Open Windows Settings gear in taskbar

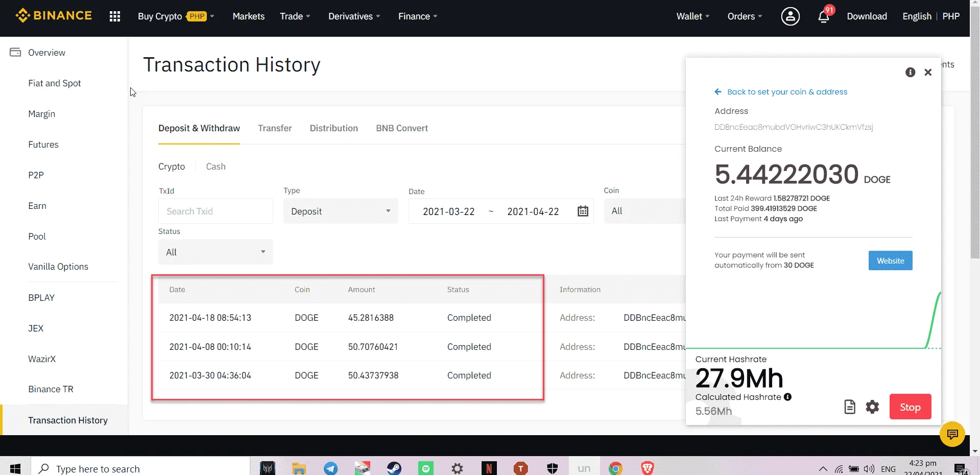coord(457,468)
